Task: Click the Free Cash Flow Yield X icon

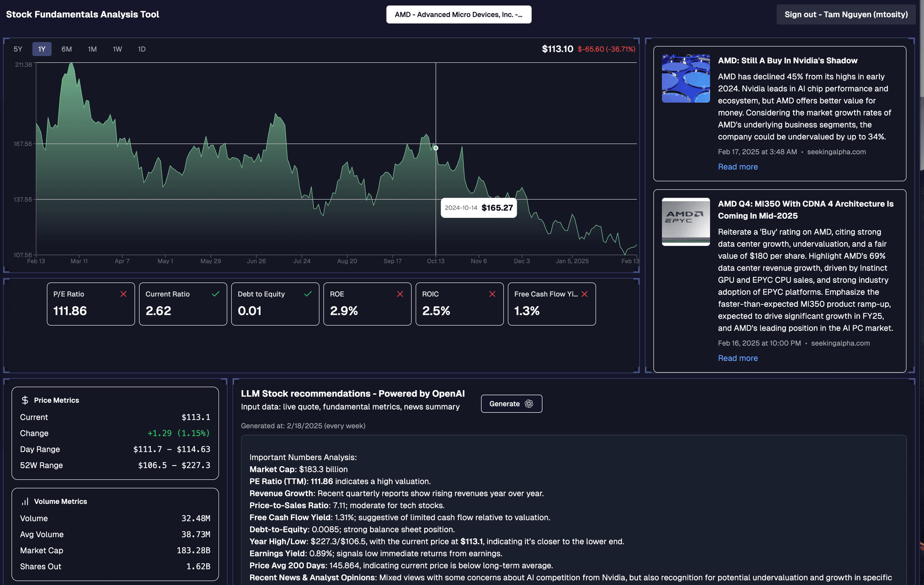Action: click(585, 294)
